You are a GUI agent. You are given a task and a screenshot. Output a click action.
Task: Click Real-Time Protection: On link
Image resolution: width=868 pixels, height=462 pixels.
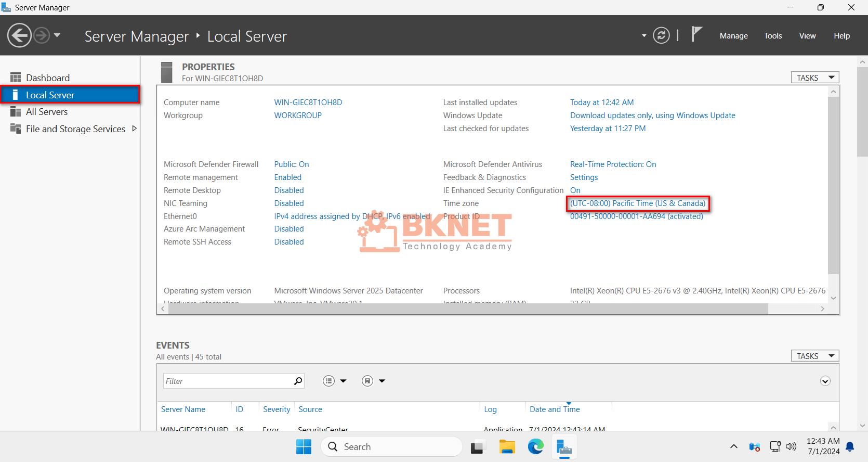(613, 164)
